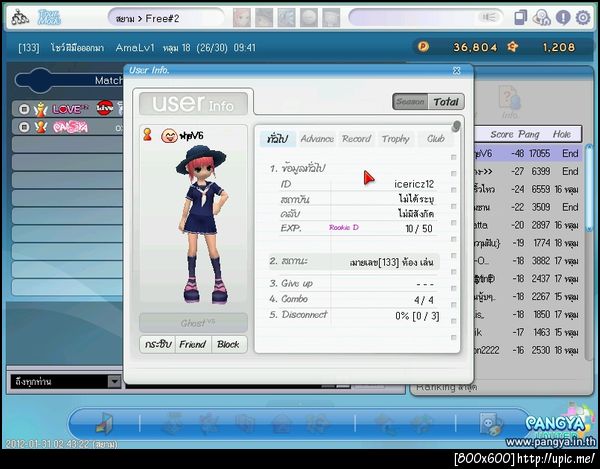Click the character model preview
The height and width of the screenshot is (469, 600).
[202, 225]
